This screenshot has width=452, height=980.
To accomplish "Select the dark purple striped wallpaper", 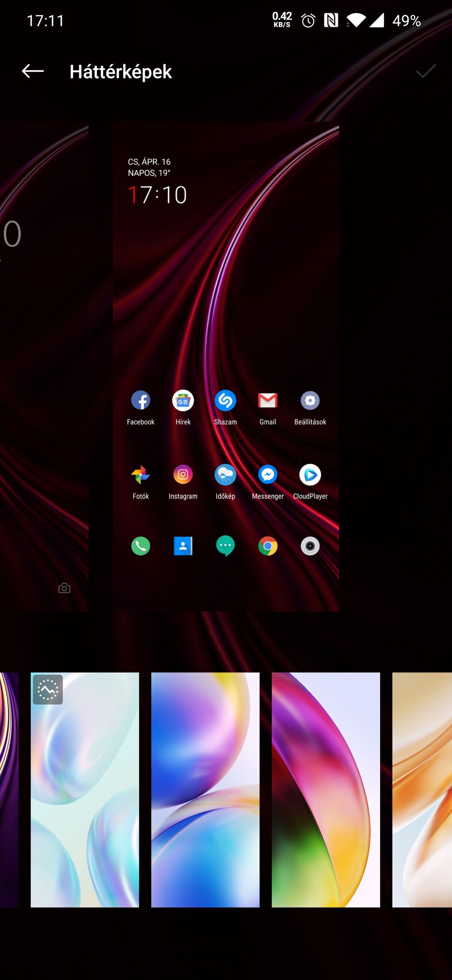I will 9,790.
